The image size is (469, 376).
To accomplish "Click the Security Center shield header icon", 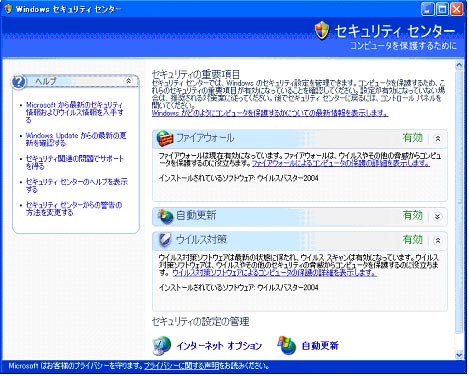I will (322, 30).
